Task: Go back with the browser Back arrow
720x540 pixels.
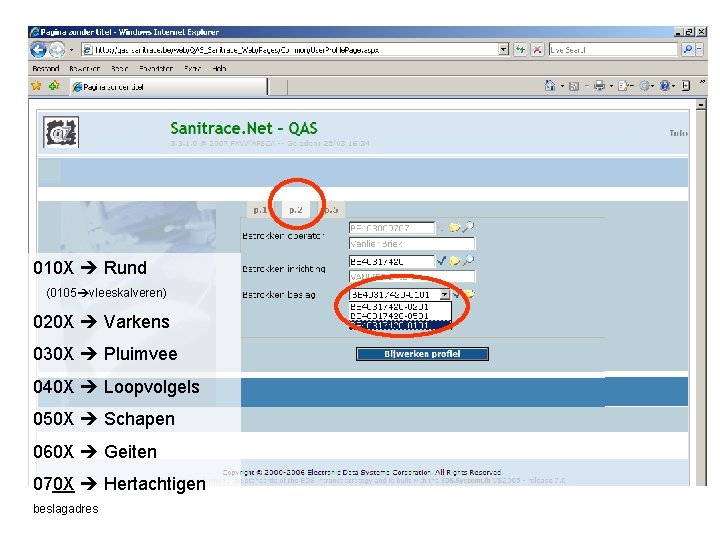Action: point(39,50)
